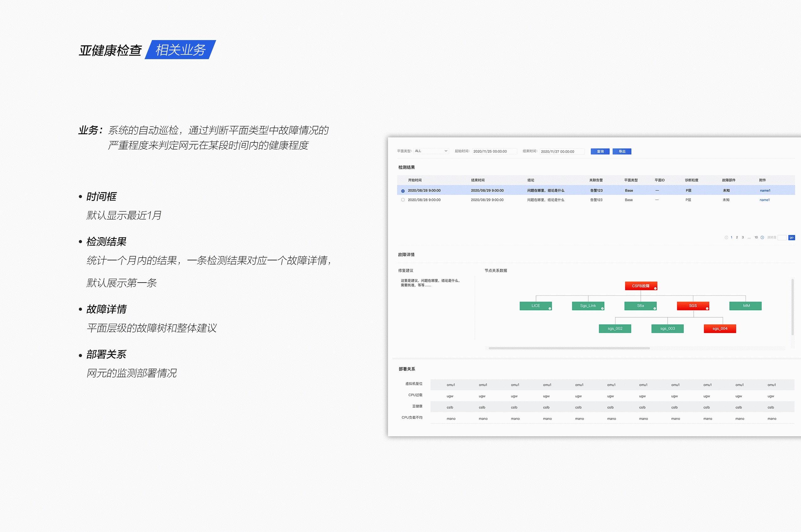Select the first result row radio button
This screenshot has width=801, height=532.
403,191
